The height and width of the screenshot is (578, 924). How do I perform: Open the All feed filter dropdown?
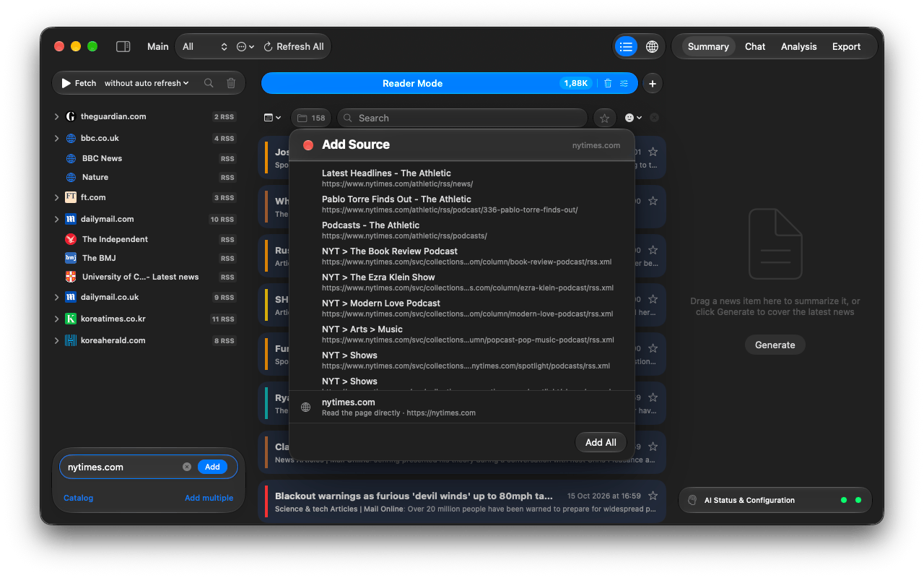pyautogui.click(x=205, y=46)
